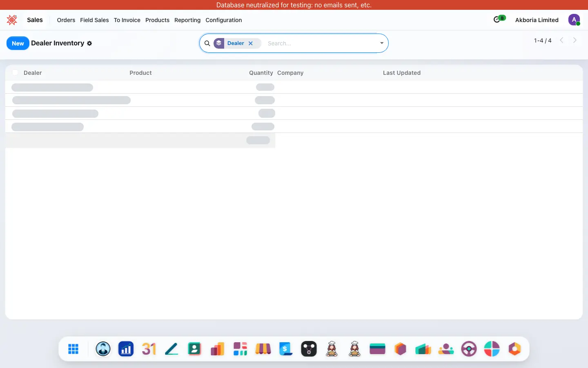Image resolution: width=588 pixels, height=368 pixels.
Task: Sort list by Quantity column header
Action: point(261,73)
